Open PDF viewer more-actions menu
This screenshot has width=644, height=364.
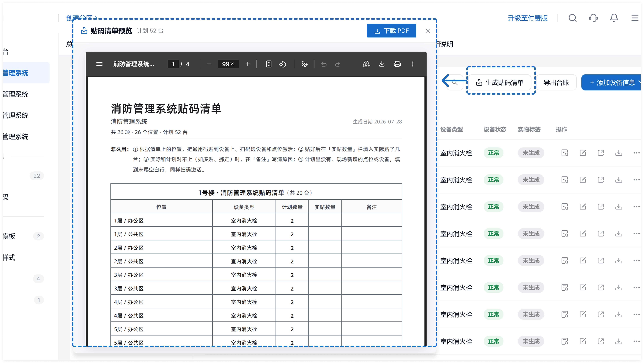(x=413, y=64)
